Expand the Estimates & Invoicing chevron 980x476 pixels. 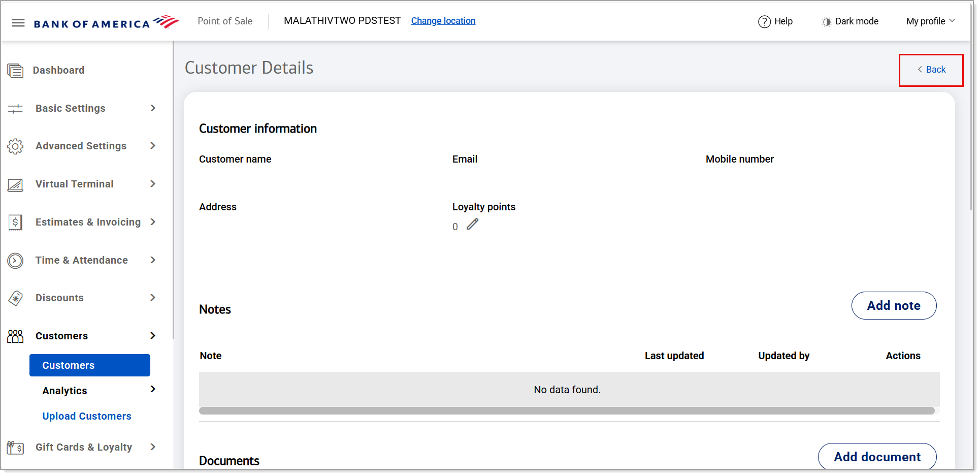coord(153,222)
